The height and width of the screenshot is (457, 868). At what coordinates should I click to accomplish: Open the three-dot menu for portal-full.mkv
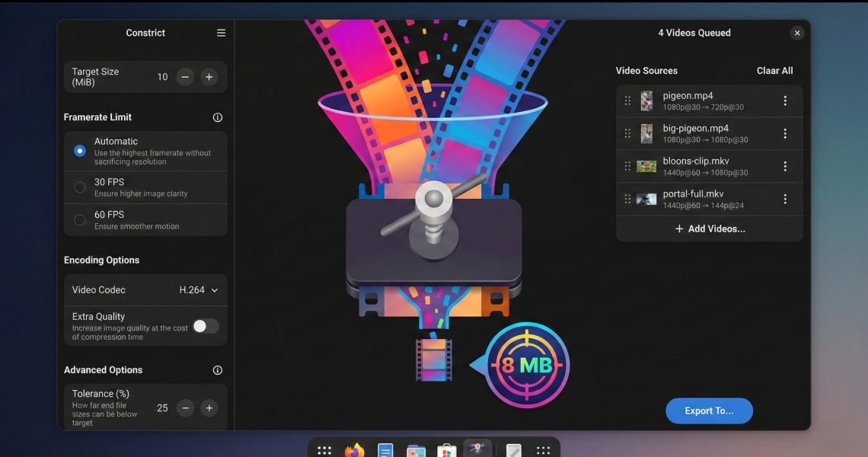click(x=785, y=199)
